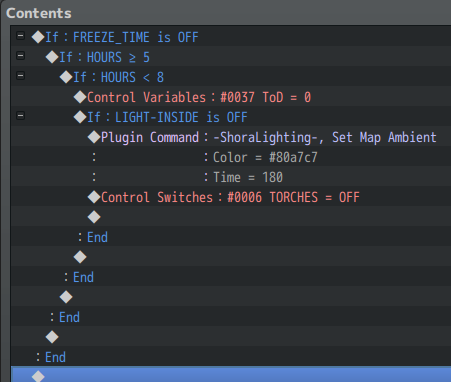Collapse the FREEZE_TIME is OFF condition
Viewport: 451px width, 382px height.
point(20,36)
